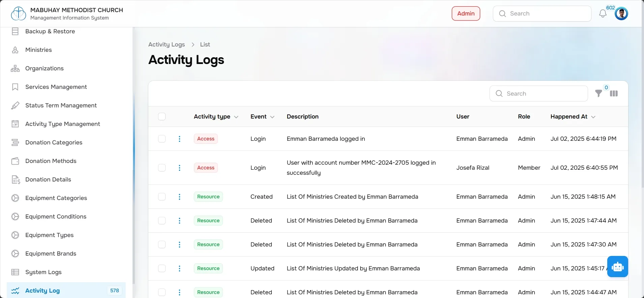Focus the table Search field
This screenshot has height=298, width=644.
[538, 94]
